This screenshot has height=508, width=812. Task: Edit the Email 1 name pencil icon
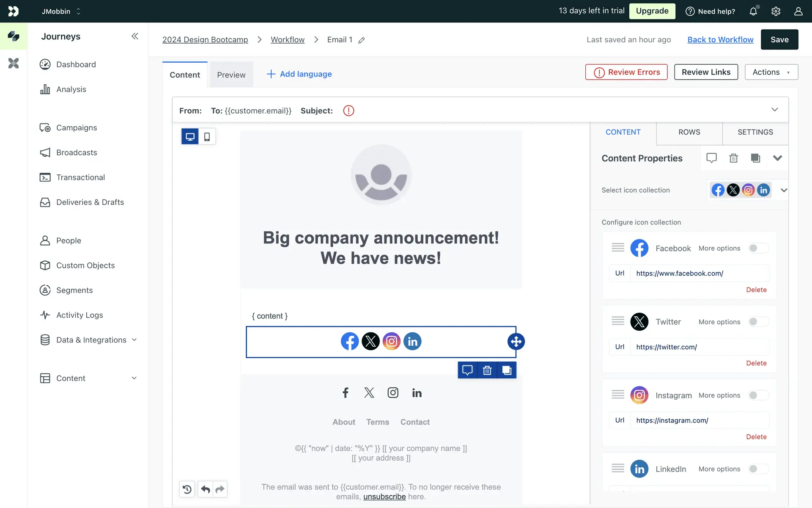point(362,40)
